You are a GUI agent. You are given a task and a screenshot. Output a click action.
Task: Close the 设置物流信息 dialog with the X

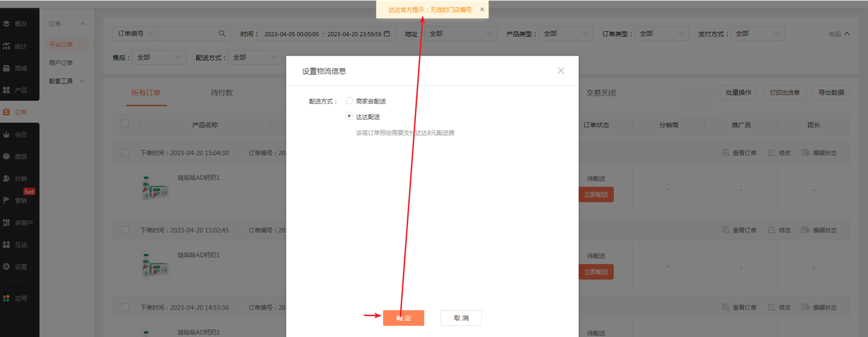(x=560, y=71)
